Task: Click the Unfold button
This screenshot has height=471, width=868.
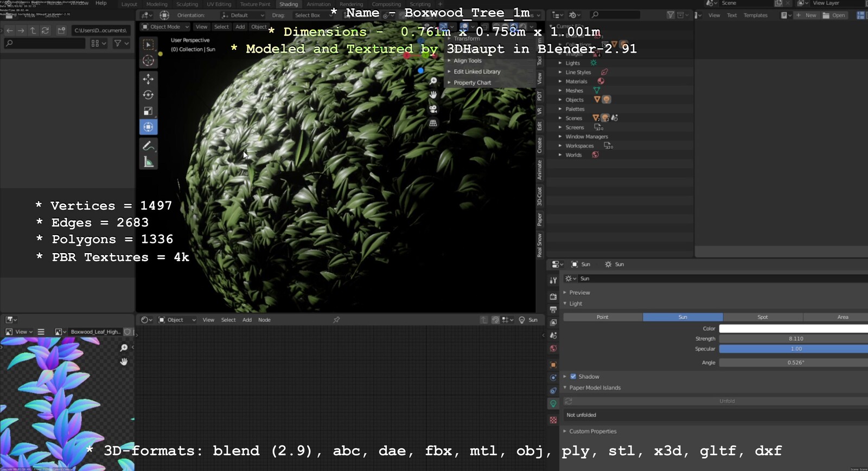Action: tap(727, 401)
